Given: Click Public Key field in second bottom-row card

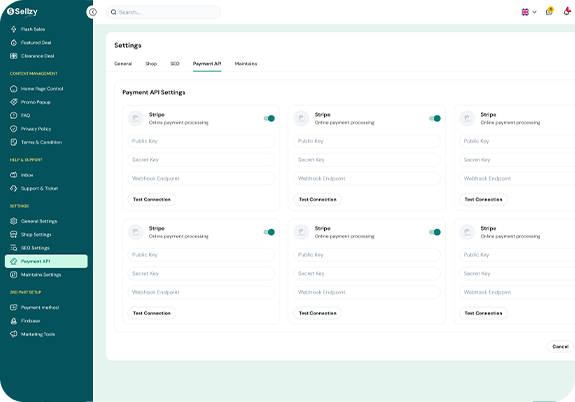Looking at the screenshot, I should pos(367,255).
